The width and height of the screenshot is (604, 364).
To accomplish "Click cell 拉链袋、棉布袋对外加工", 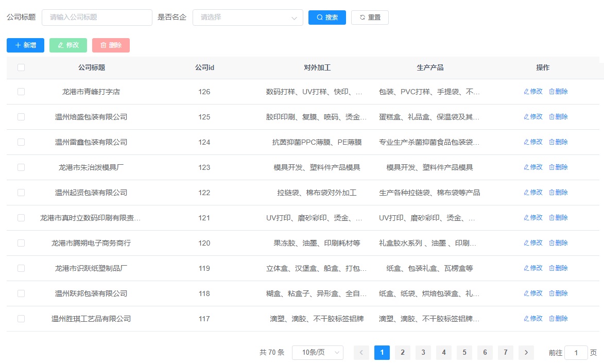I will [x=317, y=193].
